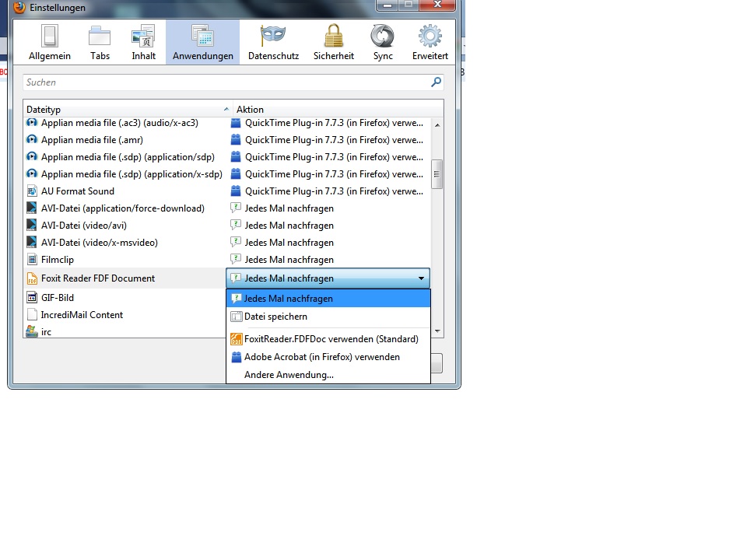Image resolution: width=747 pixels, height=560 pixels.
Task: Sort by the Aktion column header
Action: [x=338, y=109]
